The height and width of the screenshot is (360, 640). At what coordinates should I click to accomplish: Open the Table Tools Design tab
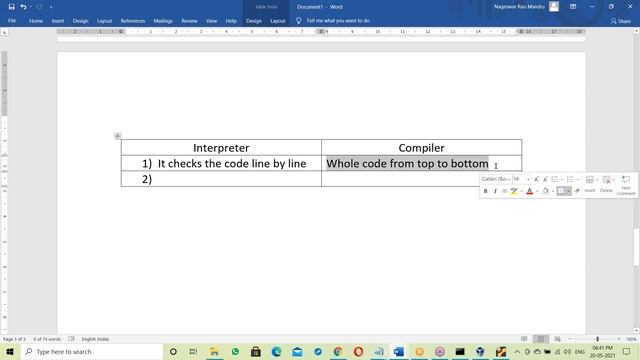[253, 20]
